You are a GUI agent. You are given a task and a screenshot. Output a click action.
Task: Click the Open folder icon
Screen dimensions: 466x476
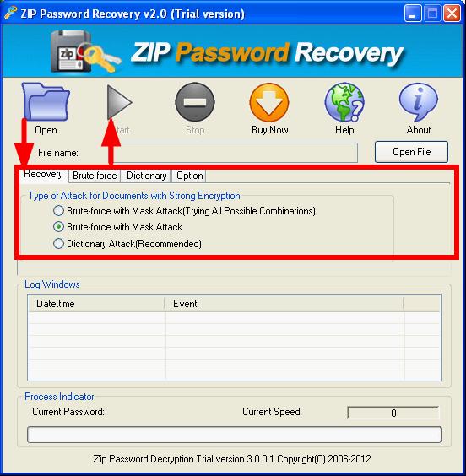click(x=46, y=101)
